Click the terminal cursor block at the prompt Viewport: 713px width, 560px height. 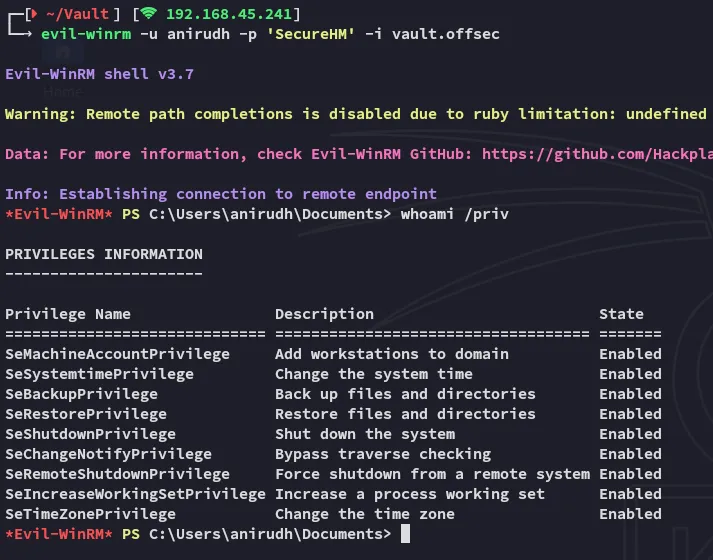(x=405, y=534)
